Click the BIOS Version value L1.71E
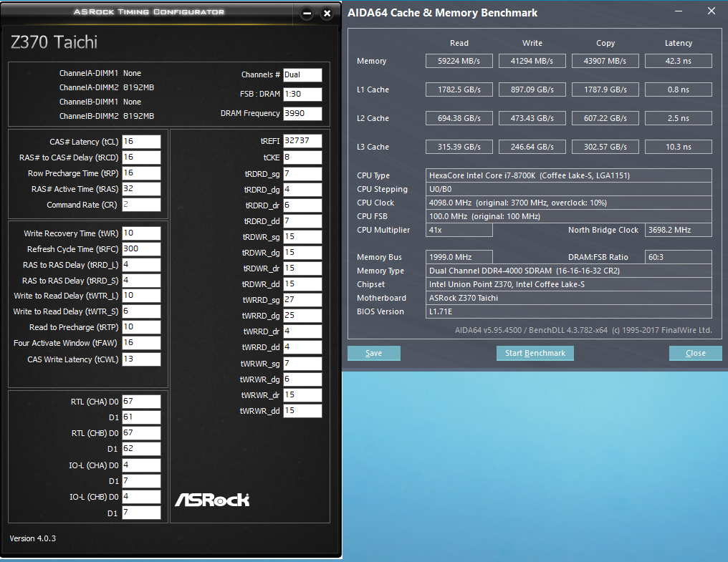 click(x=569, y=311)
